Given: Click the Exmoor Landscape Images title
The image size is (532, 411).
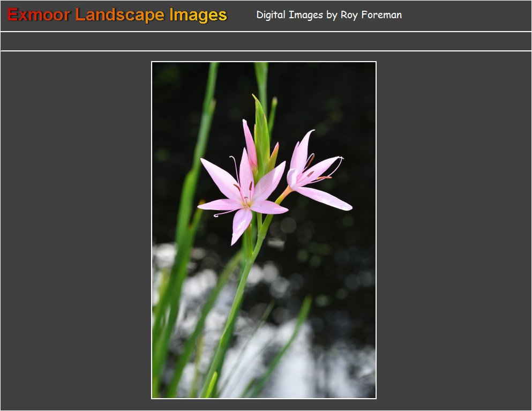Looking at the screenshot, I should tap(117, 15).
